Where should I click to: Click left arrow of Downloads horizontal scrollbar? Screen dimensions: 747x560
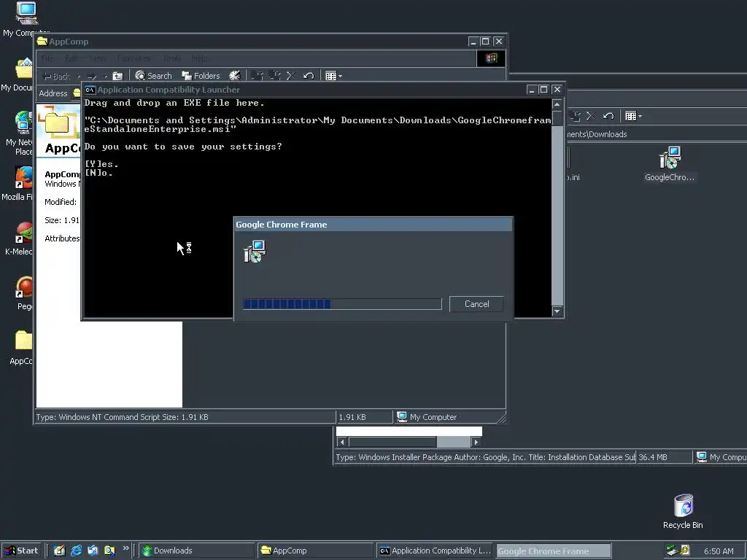point(341,442)
